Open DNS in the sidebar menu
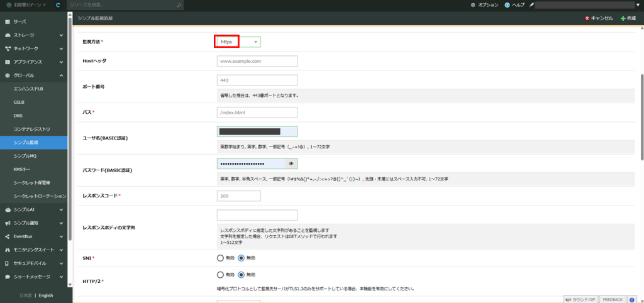 click(18, 116)
